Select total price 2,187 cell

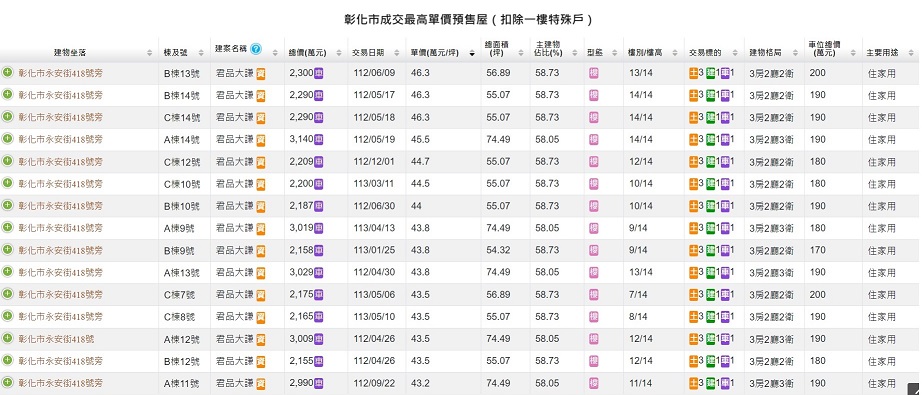pyautogui.click(x=301, y=206)
